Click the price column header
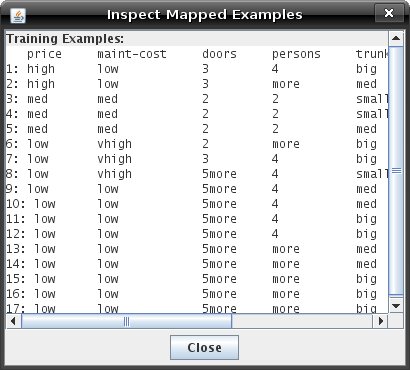 tap(44, 54)
